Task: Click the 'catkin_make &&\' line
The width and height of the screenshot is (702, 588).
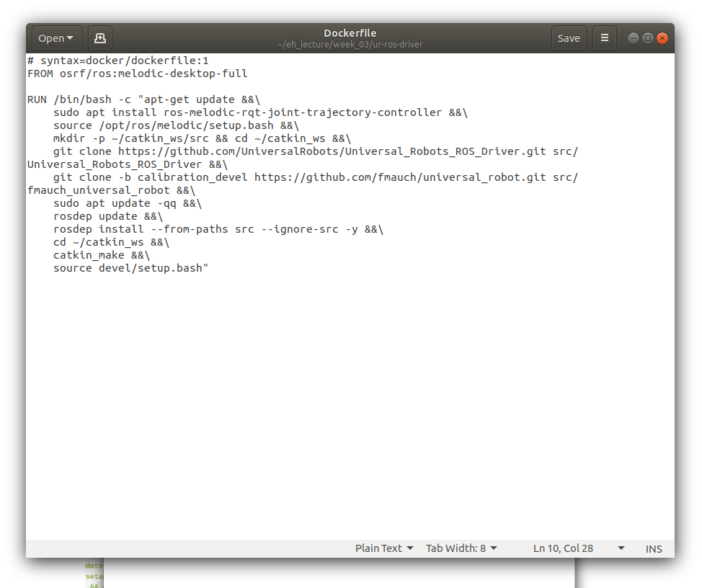Action: click(x=102, y=255)
